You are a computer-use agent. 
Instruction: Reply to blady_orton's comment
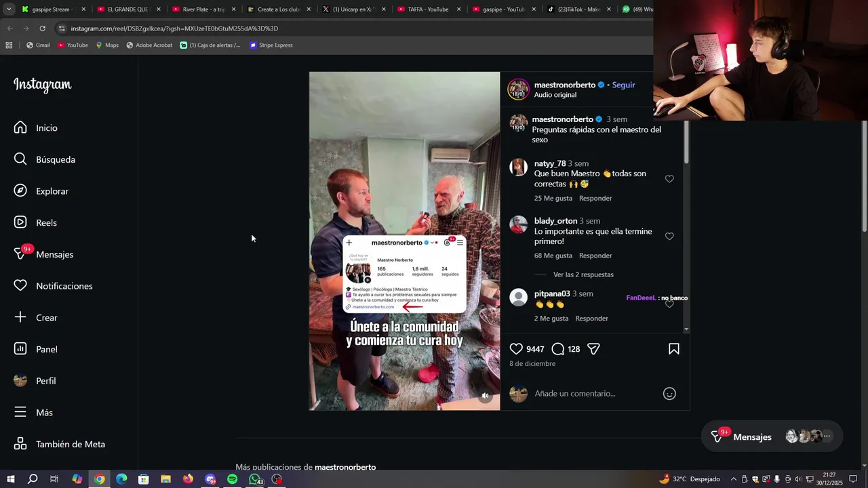click(595, 256)
